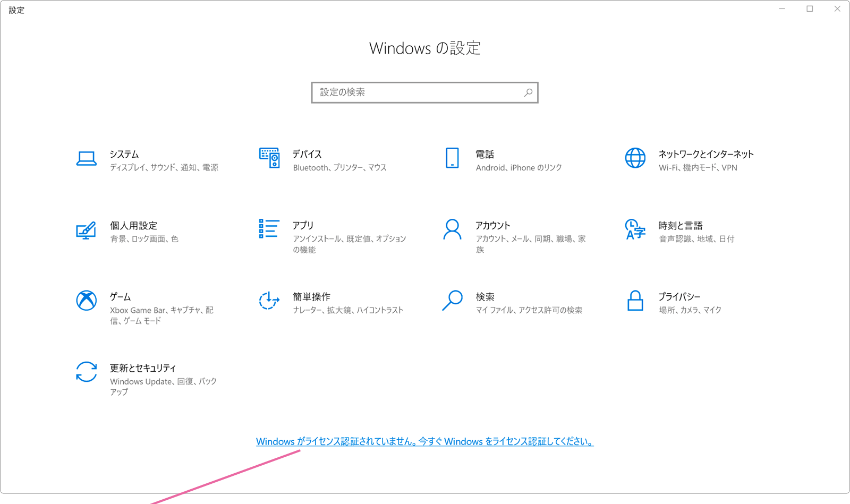Viewport: 850px width, 504px height.
Task: Close the 設定 window
Action: [837, 9]
